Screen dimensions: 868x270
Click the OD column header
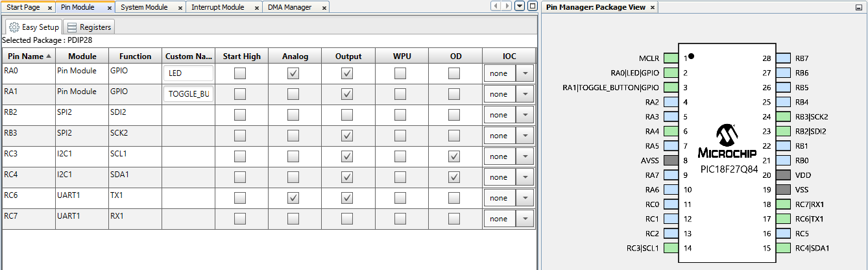click(x=455, y=56)
